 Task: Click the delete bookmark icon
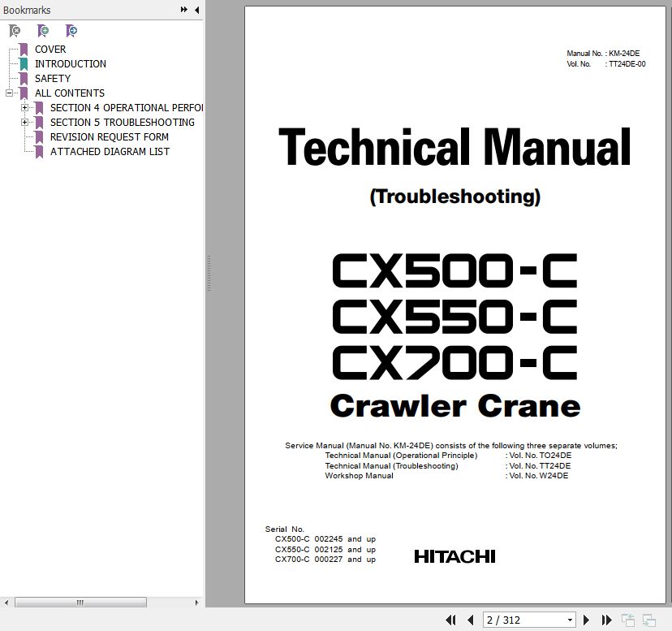click(x=15, y=31)
